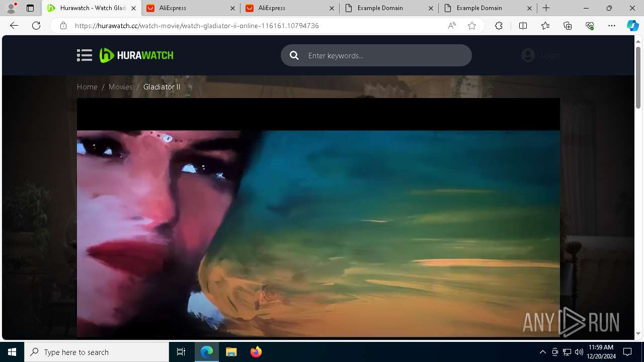Screen dimensions: 644x362
Task: Open the Login link
Action: click(x=550, y=55)
